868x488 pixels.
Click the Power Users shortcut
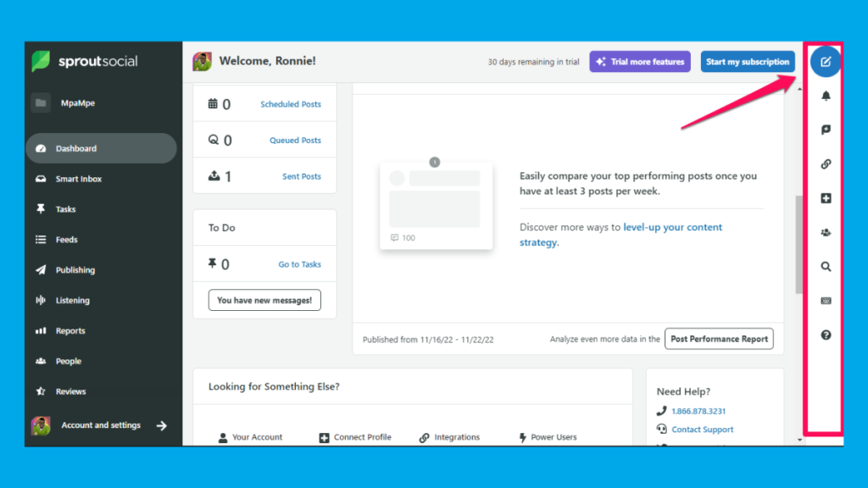pos(548,437)
